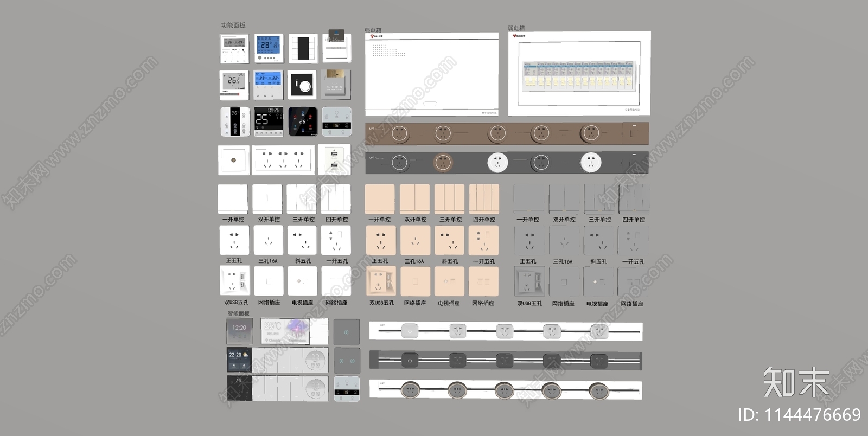Screen dimensions: 868x436
Task: Pick the beige 电视插座 panel
Action: click(x=449, y=282)
